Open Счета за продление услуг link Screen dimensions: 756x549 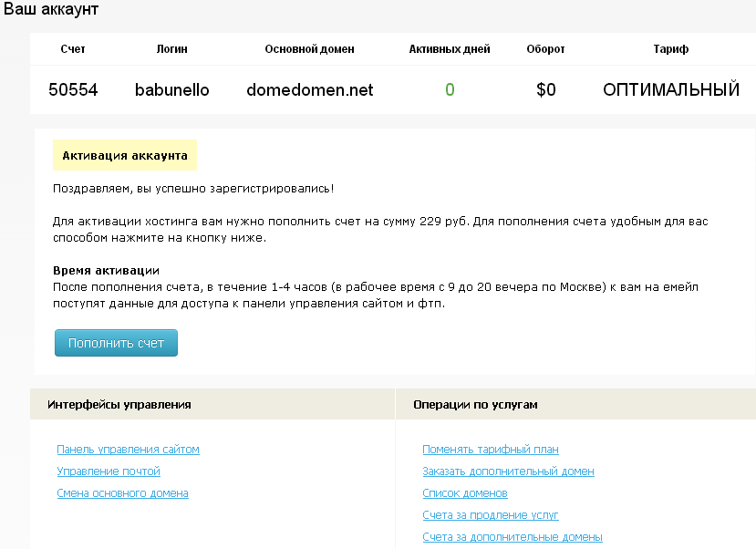[491, 515]
